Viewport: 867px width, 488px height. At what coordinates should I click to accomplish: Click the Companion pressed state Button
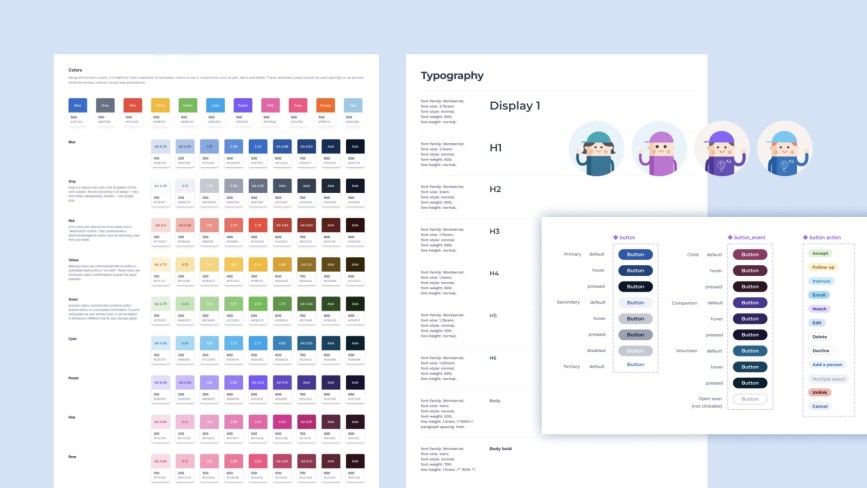tap(750, 334)
